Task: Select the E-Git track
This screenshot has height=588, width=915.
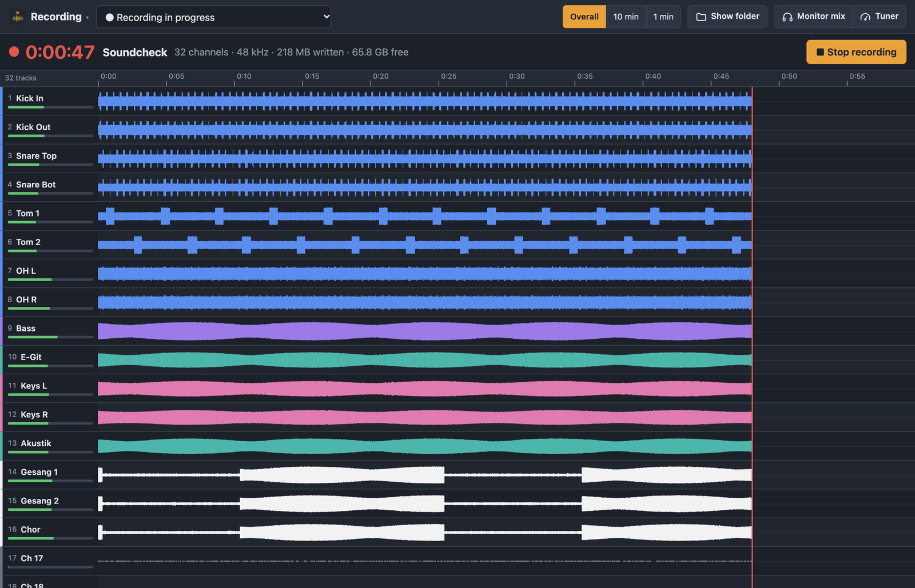Action: coord(49,360)
